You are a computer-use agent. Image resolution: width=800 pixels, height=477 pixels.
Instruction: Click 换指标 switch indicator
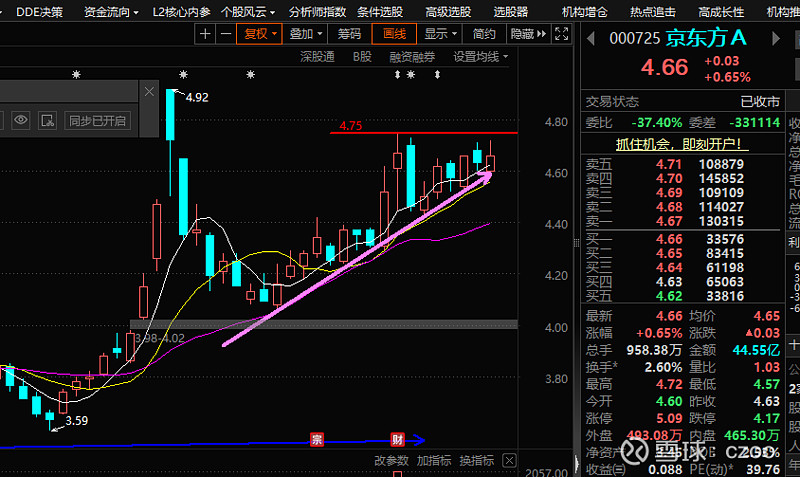477,461
